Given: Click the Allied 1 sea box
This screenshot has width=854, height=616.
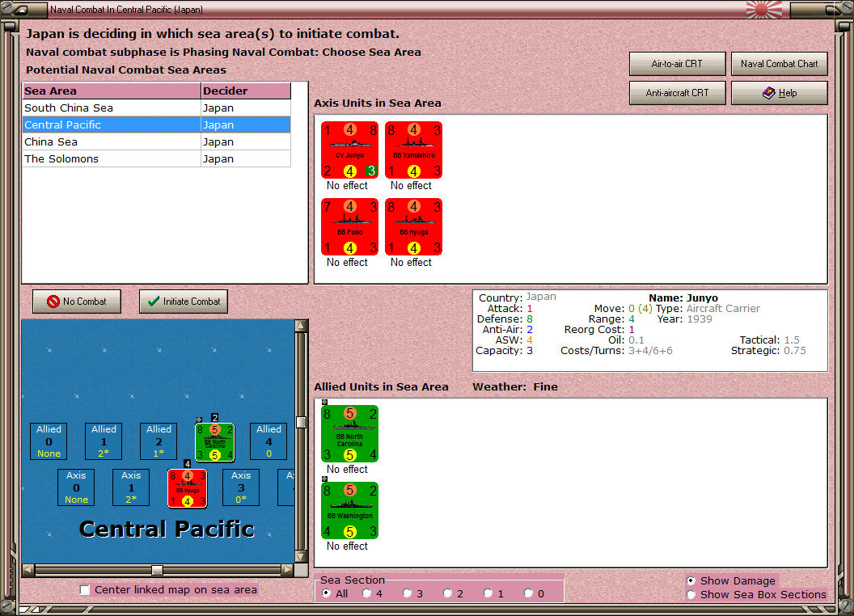Looking at the screenshot, I should tap(104, 441).
